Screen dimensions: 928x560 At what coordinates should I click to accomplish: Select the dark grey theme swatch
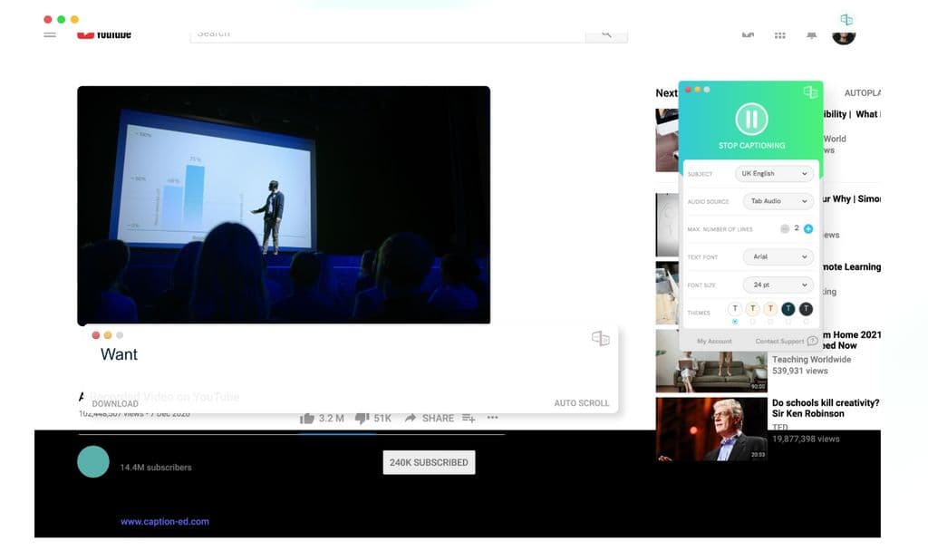806,308
